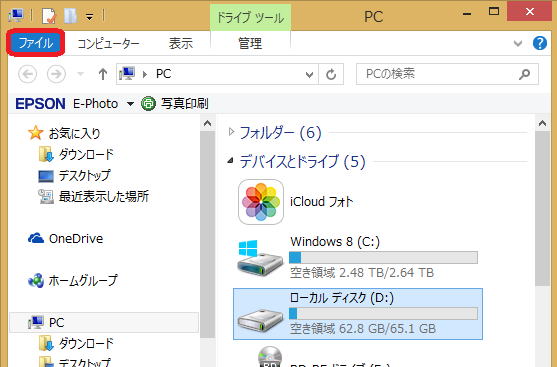Click 空き領域 62.8 GB/65.1 GB text
The width and height of the screenshot is (557, 367).
[363, 329]
